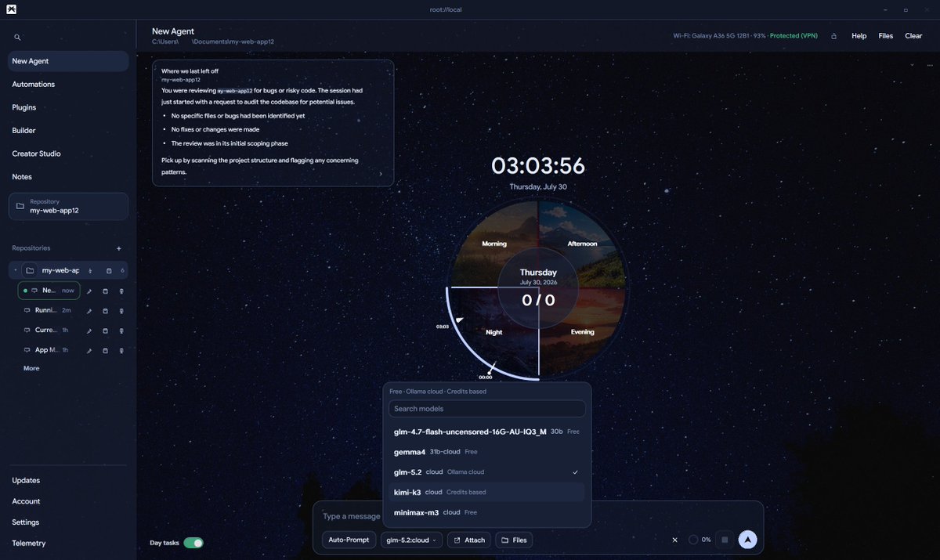Click Clear in the top bar
The image size is (940, 560).
click(913, 36)
